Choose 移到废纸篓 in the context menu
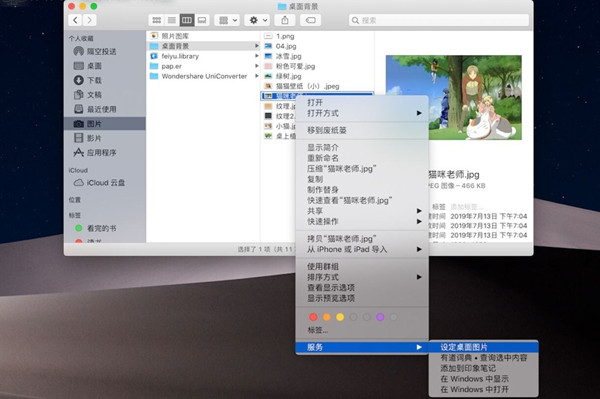Image resolution: width=600 pixels, height=399 pixels. [x=362, y=130]
